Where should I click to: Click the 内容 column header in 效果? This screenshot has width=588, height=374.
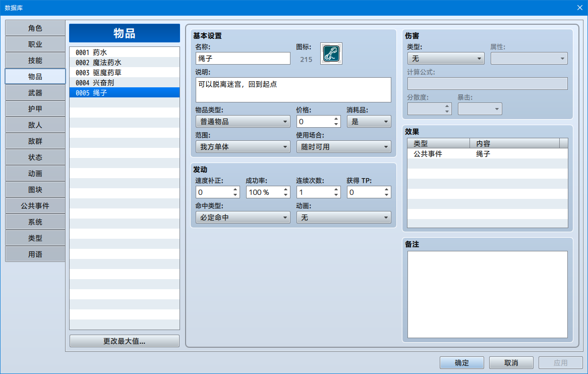pos(514,143)
